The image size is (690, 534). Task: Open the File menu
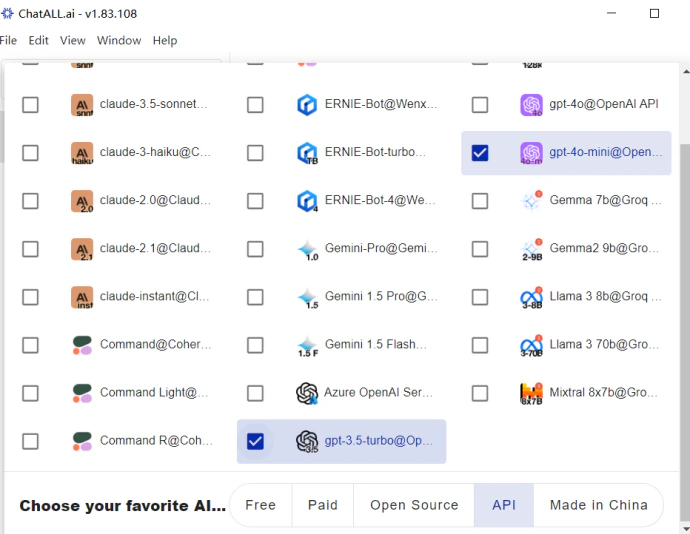coord(8,41)
